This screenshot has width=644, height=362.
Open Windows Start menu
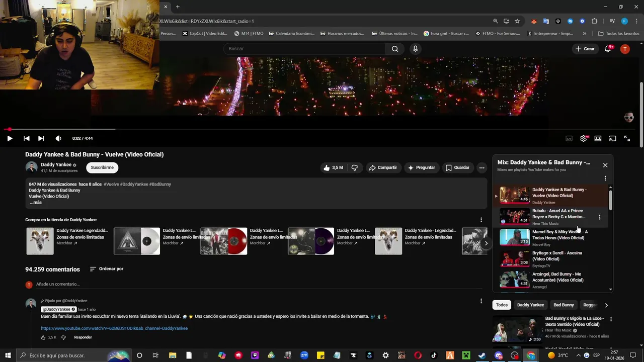click(8, 355)
